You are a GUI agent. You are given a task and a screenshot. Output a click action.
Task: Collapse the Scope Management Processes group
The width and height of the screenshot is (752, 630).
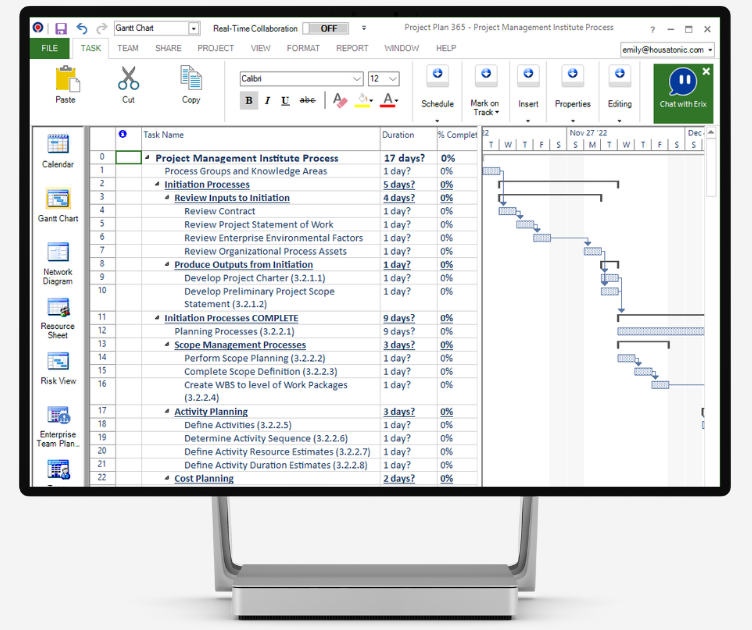[x=167, y=344]
